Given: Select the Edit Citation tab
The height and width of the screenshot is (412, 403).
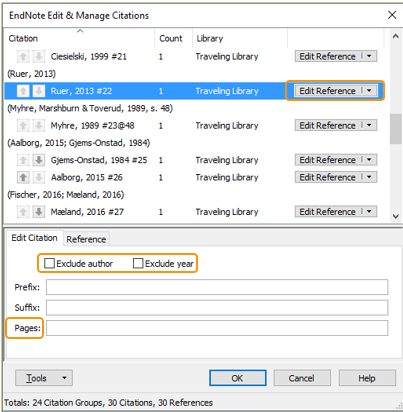Looking at the screenshot, I should tap(34, 238).
